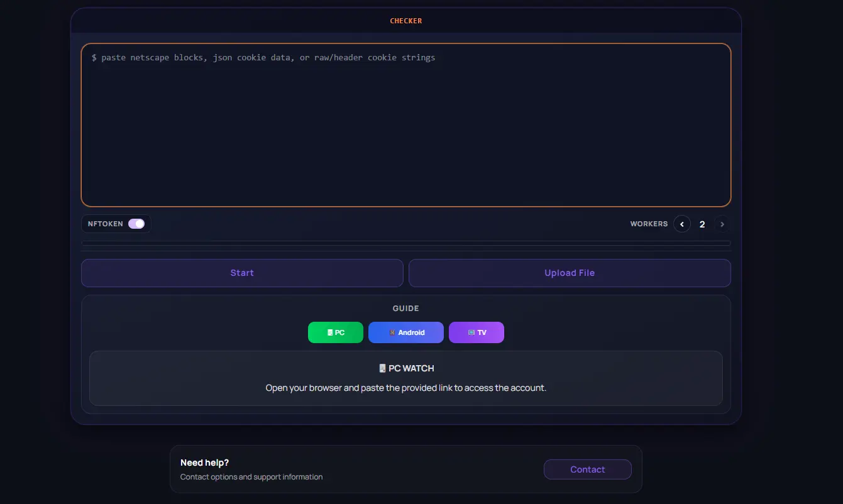
Task: Click the Upload File button
Action: (x=570, y=273)
